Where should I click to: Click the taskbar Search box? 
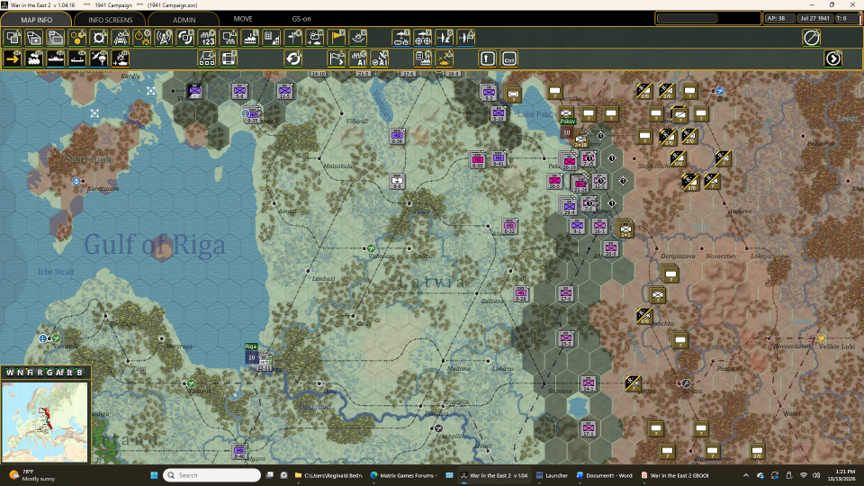[212, 475]
